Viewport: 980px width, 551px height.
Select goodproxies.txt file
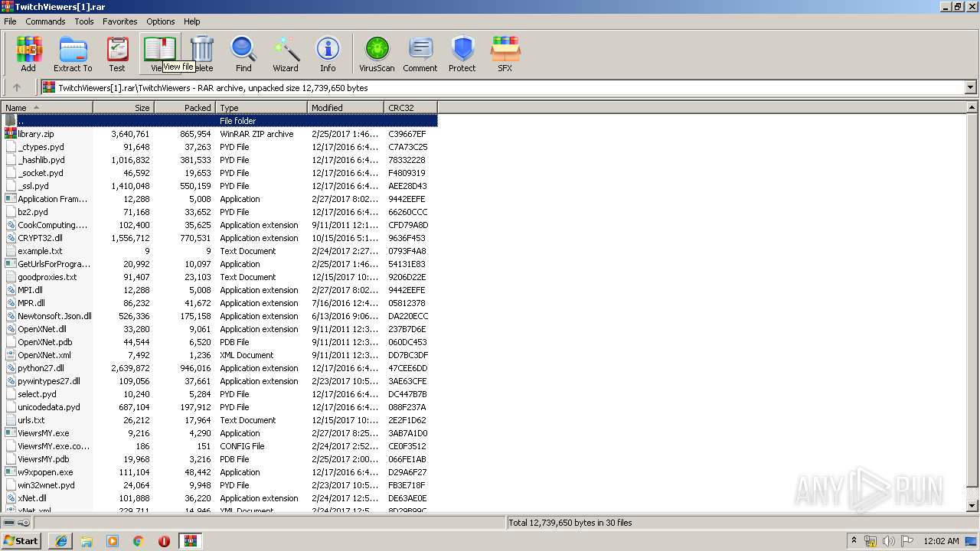click(47, 277)
